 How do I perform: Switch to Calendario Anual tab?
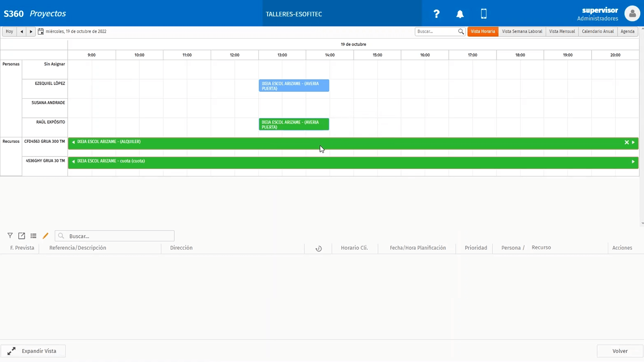598,31
